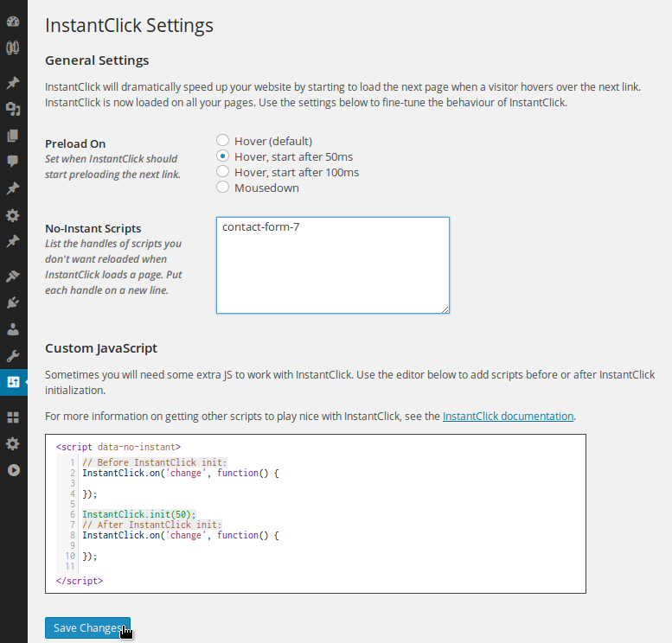Viewport: 672px width, 643px height.
Task: Open the Media library sidebar icon
Action: [x=13, y=109]
